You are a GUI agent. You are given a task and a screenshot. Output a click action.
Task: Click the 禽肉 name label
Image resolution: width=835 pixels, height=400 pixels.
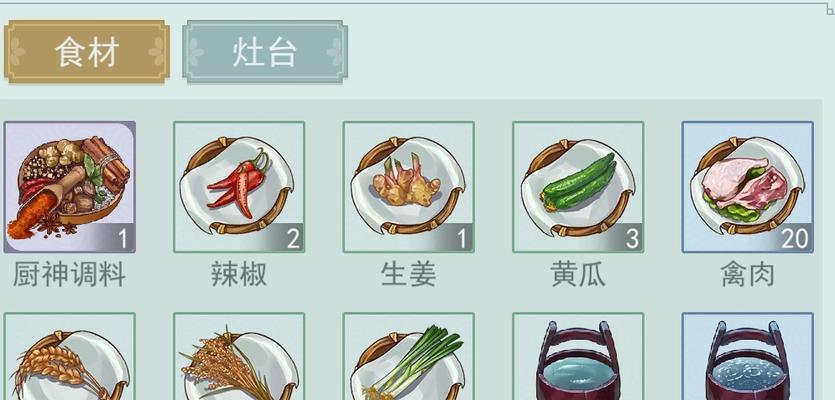point(748,275)
